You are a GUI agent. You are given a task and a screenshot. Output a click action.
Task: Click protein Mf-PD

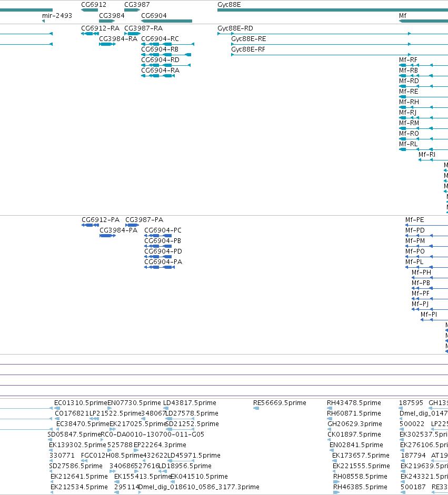tap(415, 230)
